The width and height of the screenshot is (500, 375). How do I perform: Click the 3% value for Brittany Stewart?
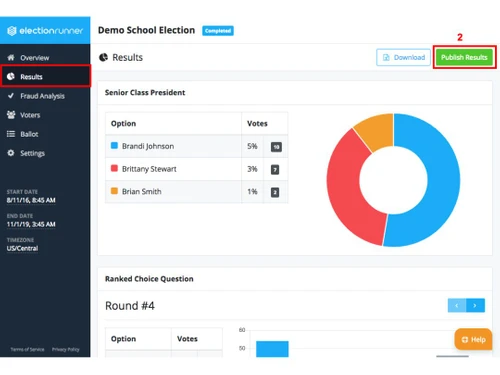pyautogui.click(x=252, y=169)
